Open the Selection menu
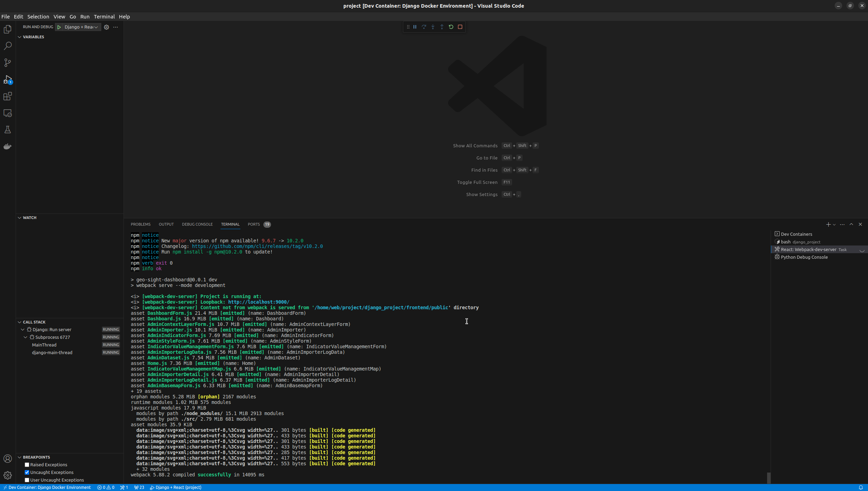The height and width of the screenshot is (491, 868). [38, 17]
